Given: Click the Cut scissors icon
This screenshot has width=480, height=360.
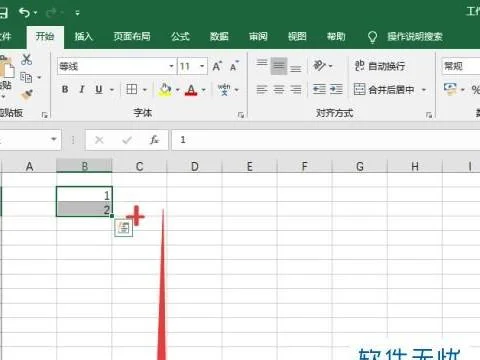Looking at the screenshot, I should [x=26, y=59].
